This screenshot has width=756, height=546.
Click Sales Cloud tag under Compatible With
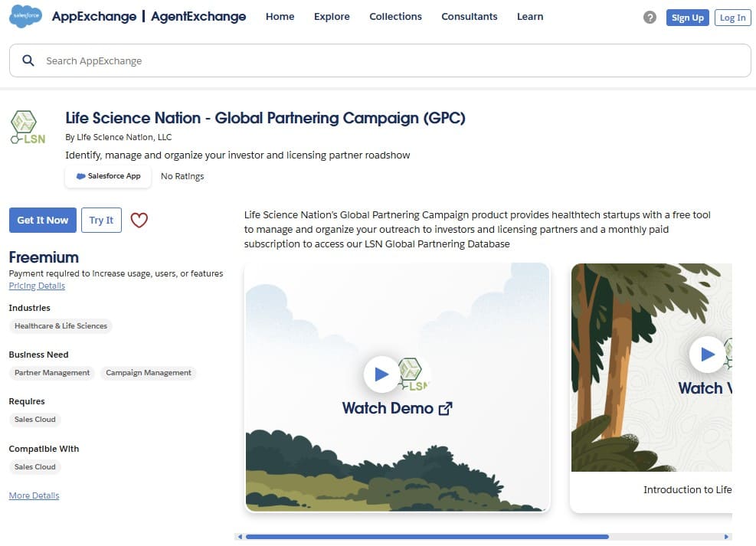click(x=34, y=466)
